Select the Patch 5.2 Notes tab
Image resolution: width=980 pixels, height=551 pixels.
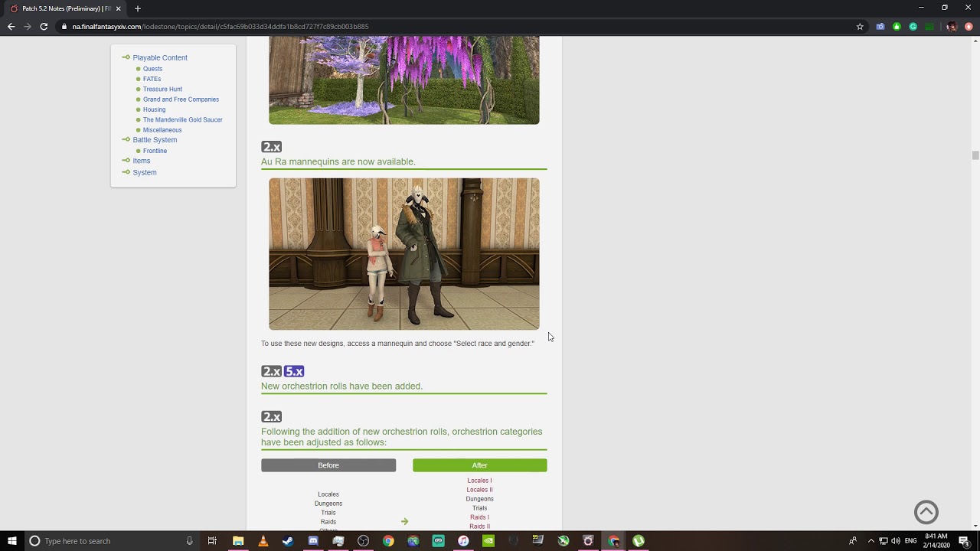65,8
